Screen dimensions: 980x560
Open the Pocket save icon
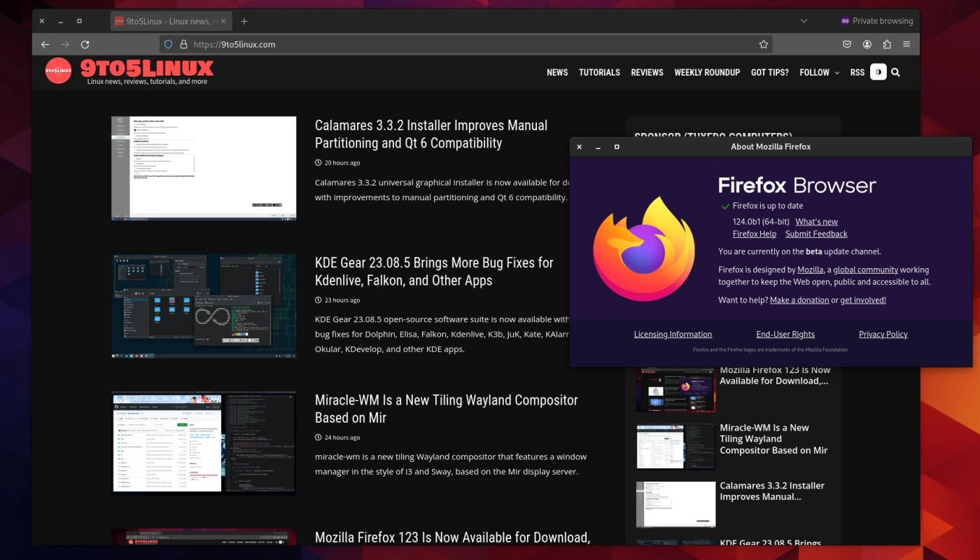point(847,44)
